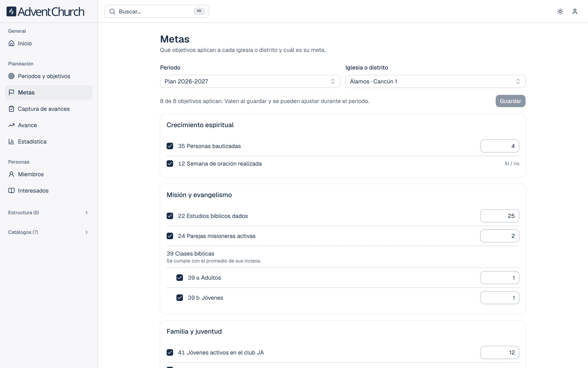Image resolution: width=588 pixels, height=368 pixels.
Task: Edit the 39 b Jóvenes goal value
Action: tap(500, 298)
